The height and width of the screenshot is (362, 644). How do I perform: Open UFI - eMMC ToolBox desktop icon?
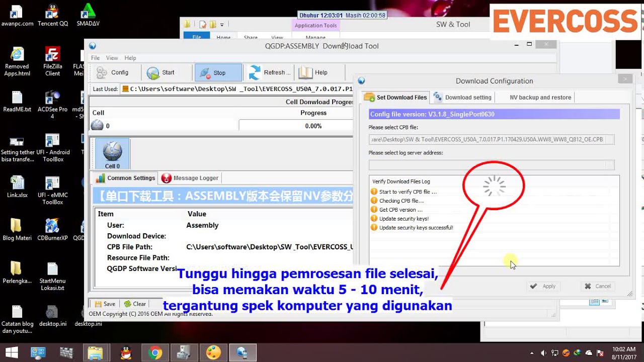(x=52, y=191)
